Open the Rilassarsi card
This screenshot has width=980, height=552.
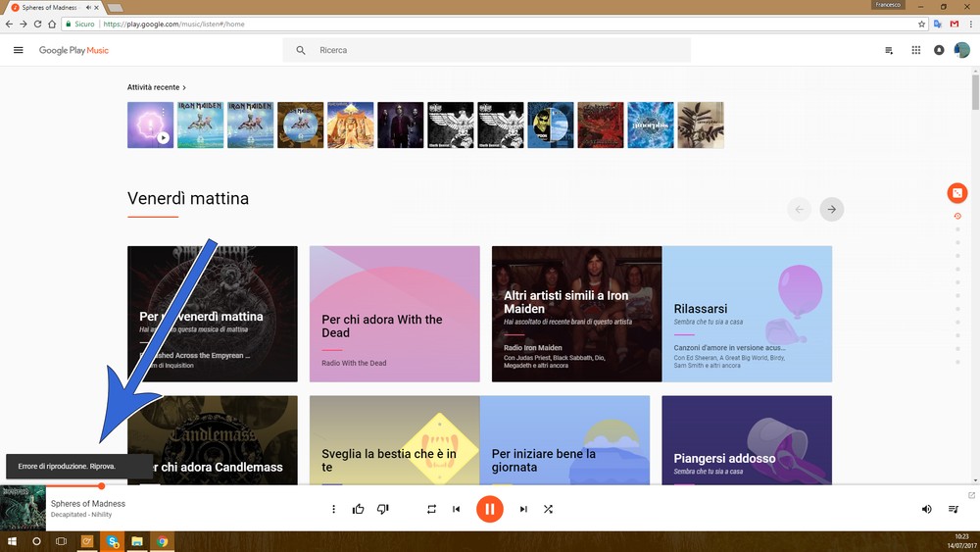[x=748, y=314]
